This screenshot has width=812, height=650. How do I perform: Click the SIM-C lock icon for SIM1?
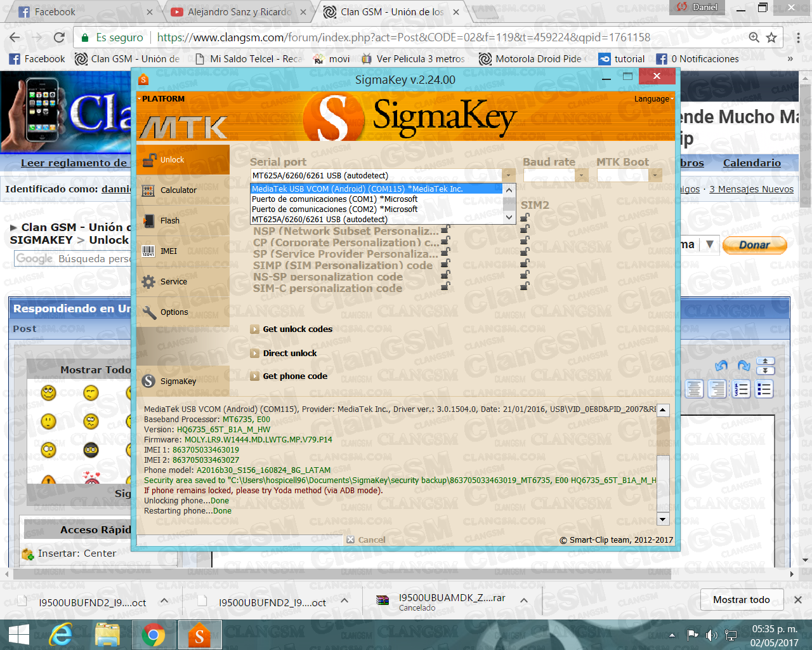445,286
